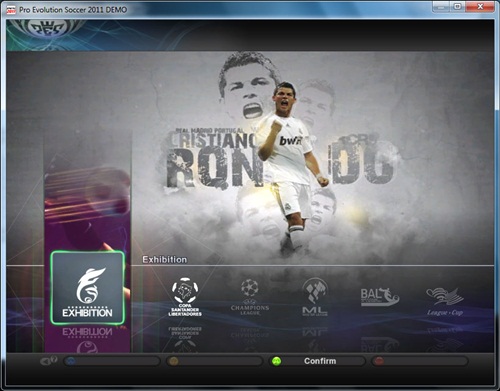Click the red circle button indicator
The image size is (500, 391).
(379, 361)
